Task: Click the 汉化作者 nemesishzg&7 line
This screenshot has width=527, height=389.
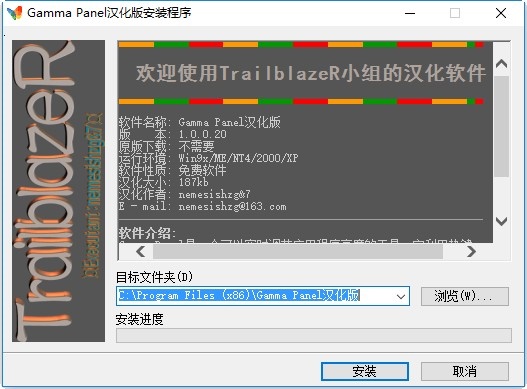Action: click(x=184, y=194)
